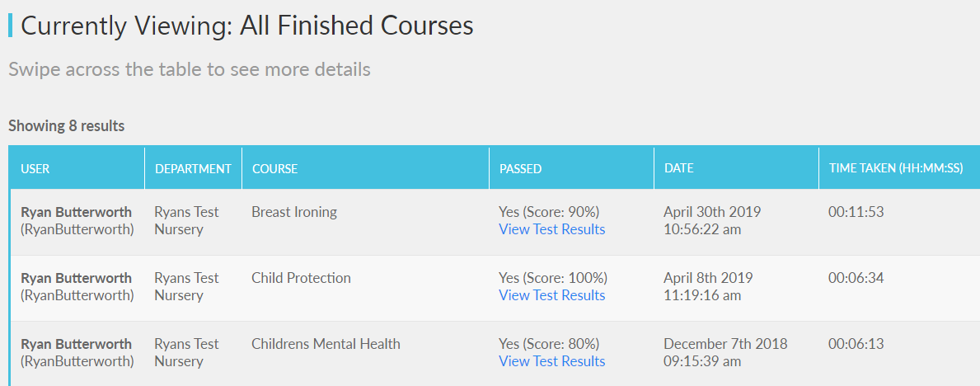Click the Childrens Mental Health course name

click(x=326, y=344)
